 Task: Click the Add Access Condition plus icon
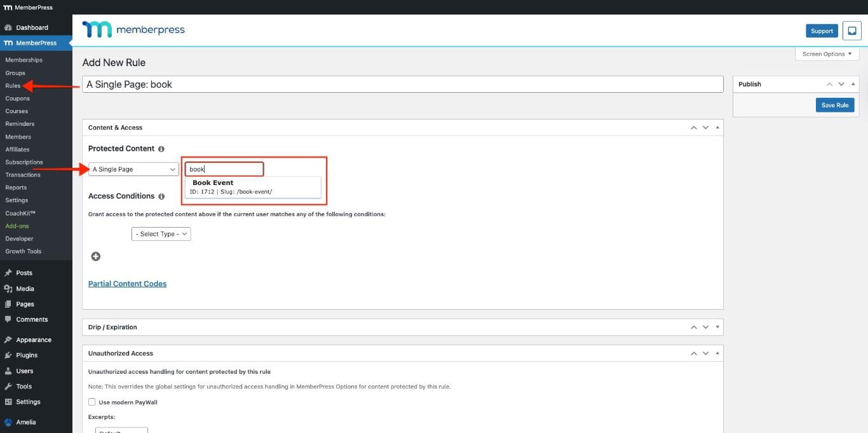pos(95,256)
